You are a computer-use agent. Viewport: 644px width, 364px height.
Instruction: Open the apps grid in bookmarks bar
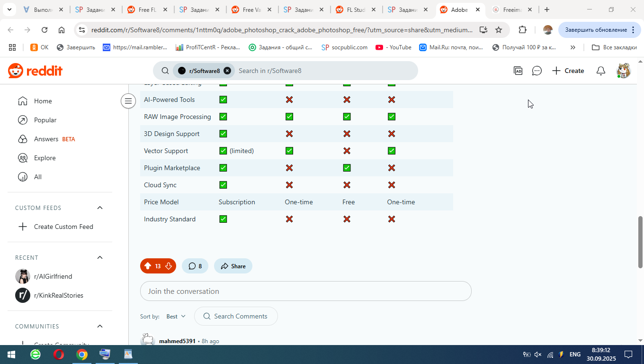tap(12, 47)
